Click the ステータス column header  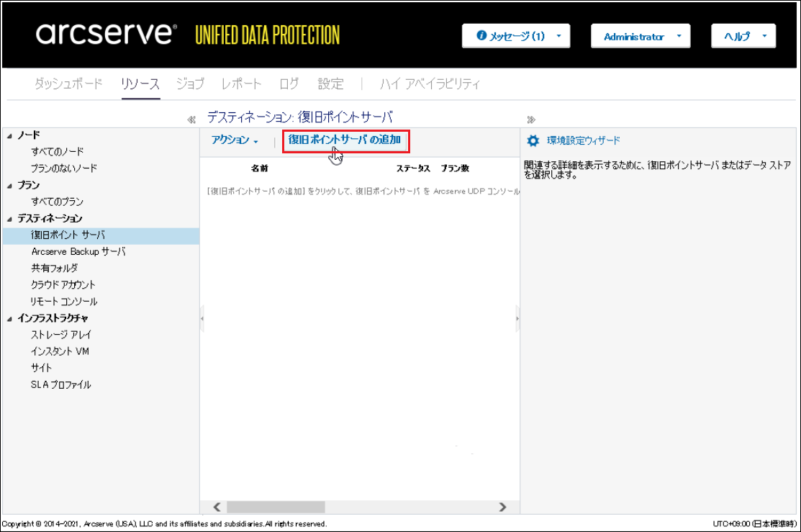tap(413, 168)
